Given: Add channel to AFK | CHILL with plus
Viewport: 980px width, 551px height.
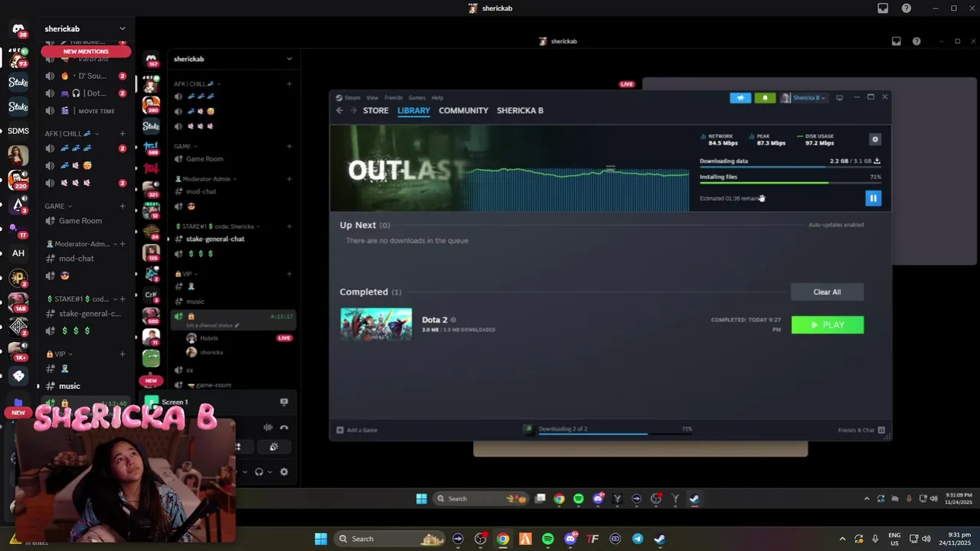Looking at the screenshot, I should click(122, 133).
